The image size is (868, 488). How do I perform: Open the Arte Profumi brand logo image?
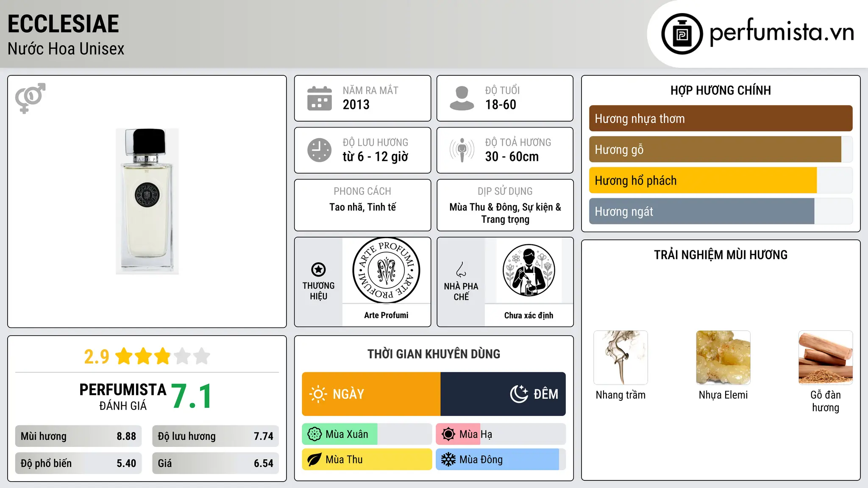pyautogui.click(x=386, y=270)
